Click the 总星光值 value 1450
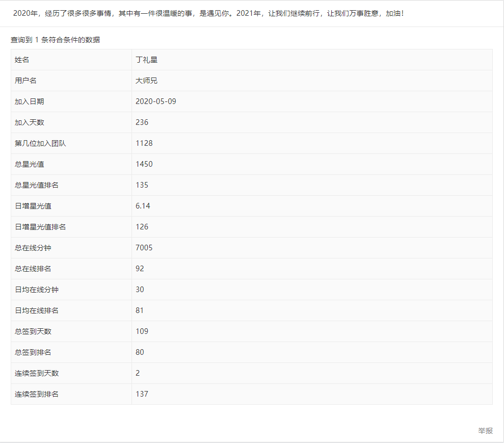Viewport: 504px width, 443px height. (144, 164)
